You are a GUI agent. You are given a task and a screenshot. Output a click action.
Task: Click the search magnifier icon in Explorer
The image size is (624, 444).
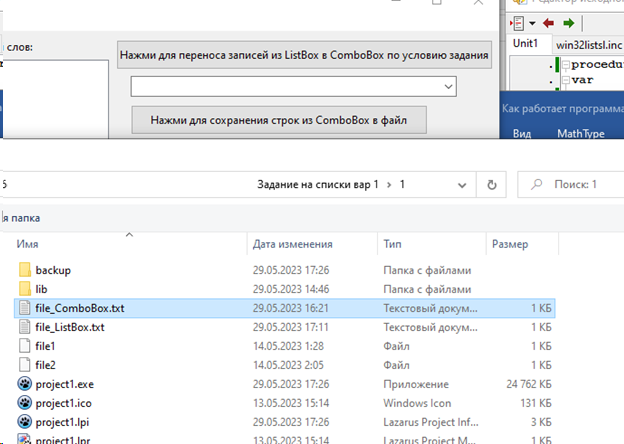pyautogui.click(x=536, y=184)
